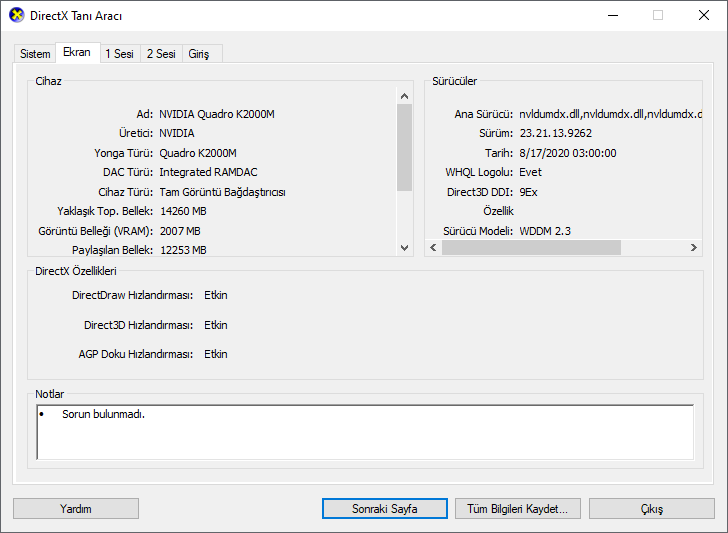
Task: Open the 1 Sesi tab
Action: 119,54
